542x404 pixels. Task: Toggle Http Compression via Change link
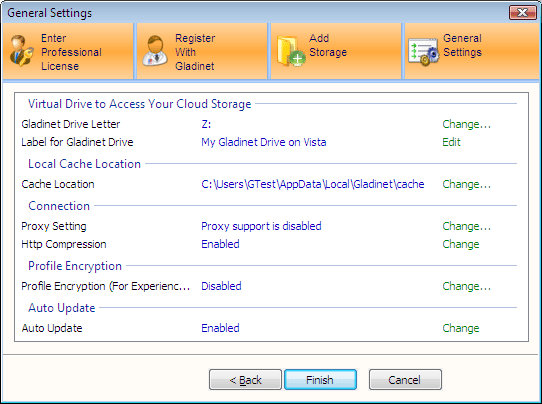pyautogui.click(x=460, y=244)
